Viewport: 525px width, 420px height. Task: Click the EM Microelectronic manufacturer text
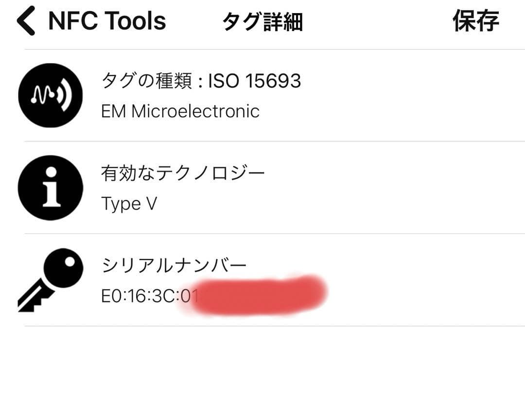(180, 111)
